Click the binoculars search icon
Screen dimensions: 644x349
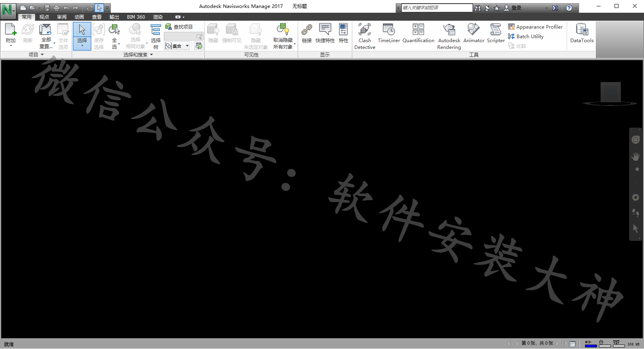pyautogui.click(x=478, y=8)
